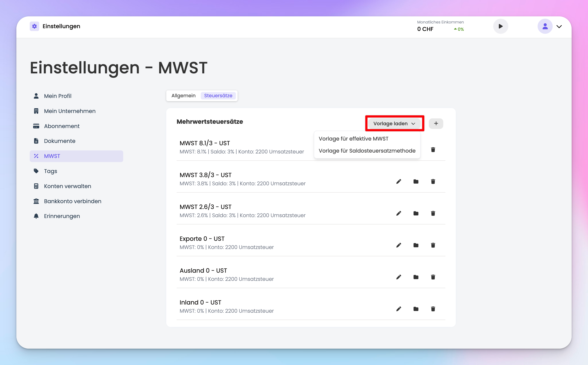Screen dimensions: 588x365
Task: Switch to the Allgemein tab
Action: (183, 96)
